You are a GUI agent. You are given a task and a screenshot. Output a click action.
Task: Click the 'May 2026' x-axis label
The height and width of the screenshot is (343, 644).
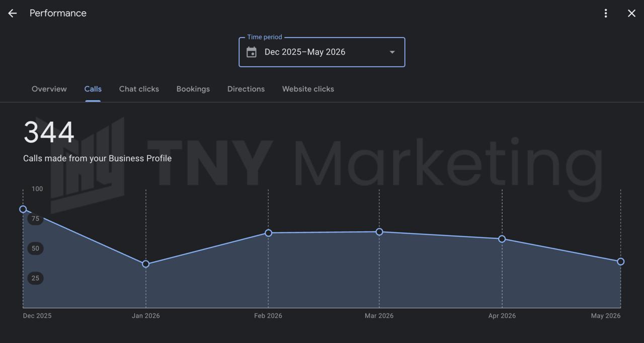606,316
